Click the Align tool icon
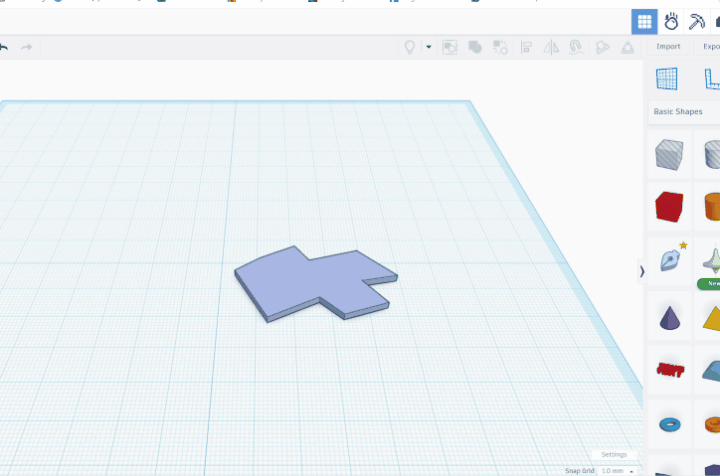Screen dimensions: 720x476 tap(526, 47)
